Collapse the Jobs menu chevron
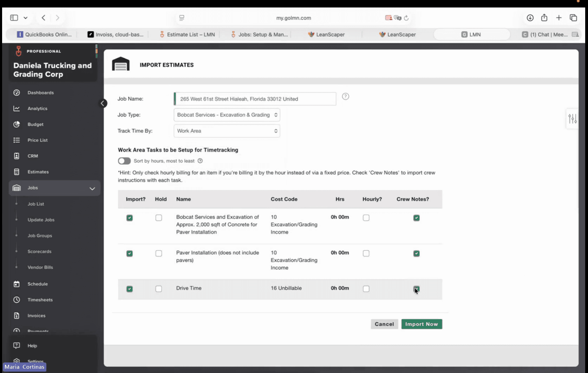The image size is (588, 373). click(92, 189)
